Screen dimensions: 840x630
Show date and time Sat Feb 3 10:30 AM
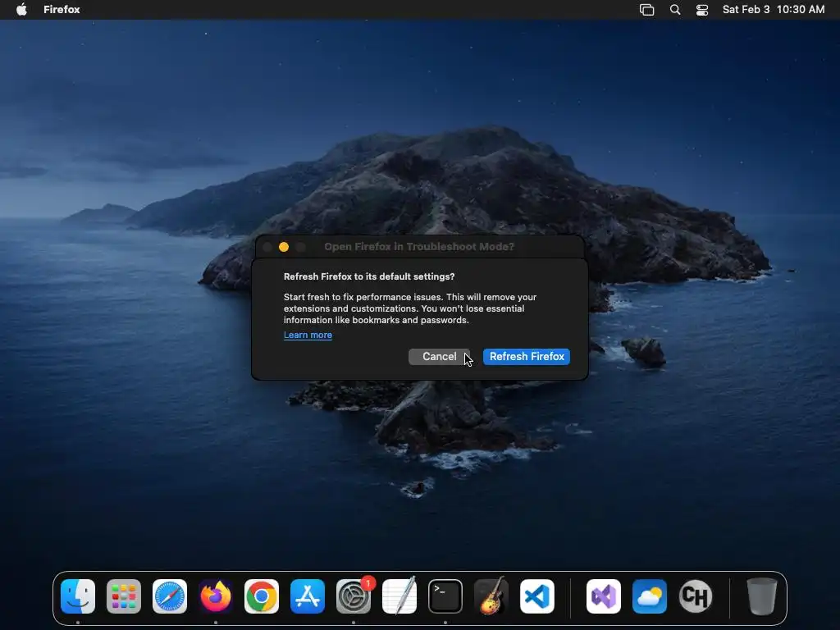773,9
